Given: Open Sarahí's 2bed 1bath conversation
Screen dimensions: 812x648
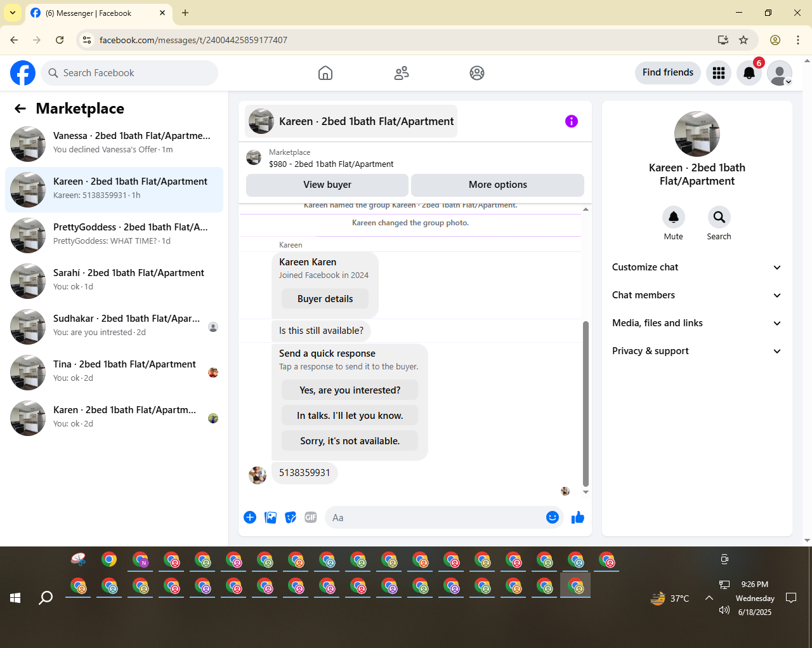Looking at the screenshot, I should tap(114, 281).
